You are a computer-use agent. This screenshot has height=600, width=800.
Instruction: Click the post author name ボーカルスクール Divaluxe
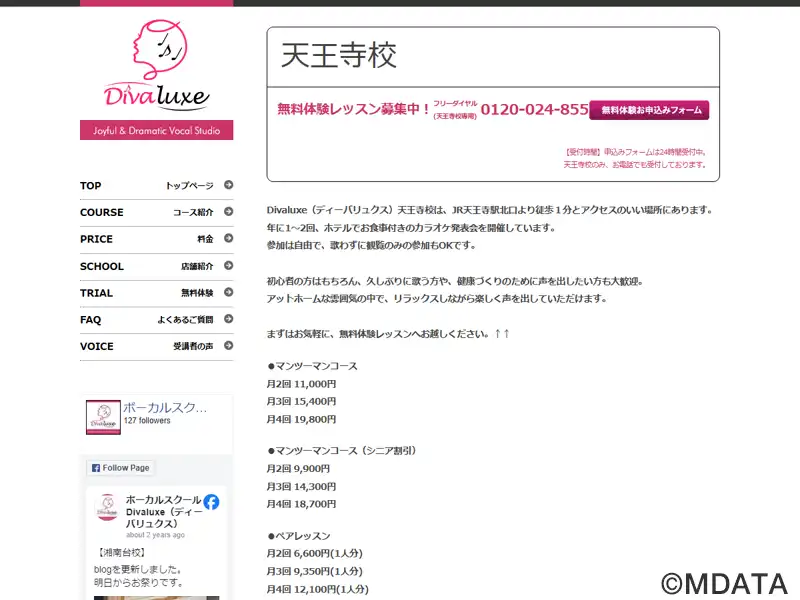point(164,512)
